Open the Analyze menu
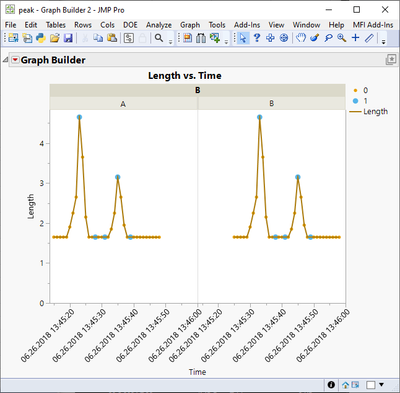The width and height of the screenshot is (400, 393). click(x=159, y=25)
